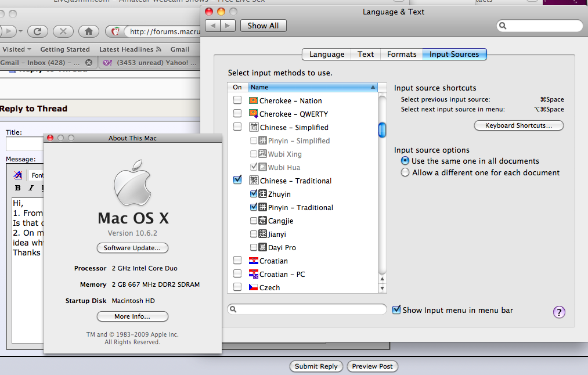The width and height of the screenshot is (588, 375).
Task: Toggle bold in the message editor
Action: pos(17,188)
